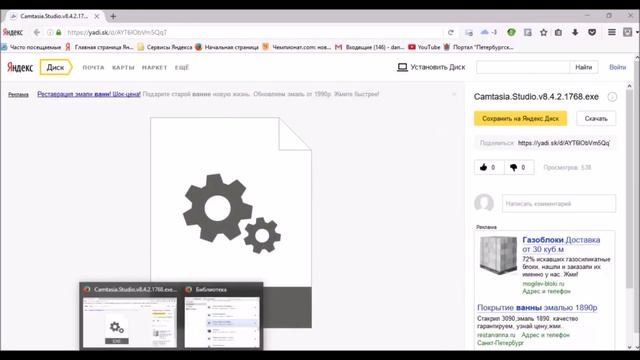Show bookmarks list clipboard icon
The width and height of the screenshot is (640, 360).
point(558,32)
